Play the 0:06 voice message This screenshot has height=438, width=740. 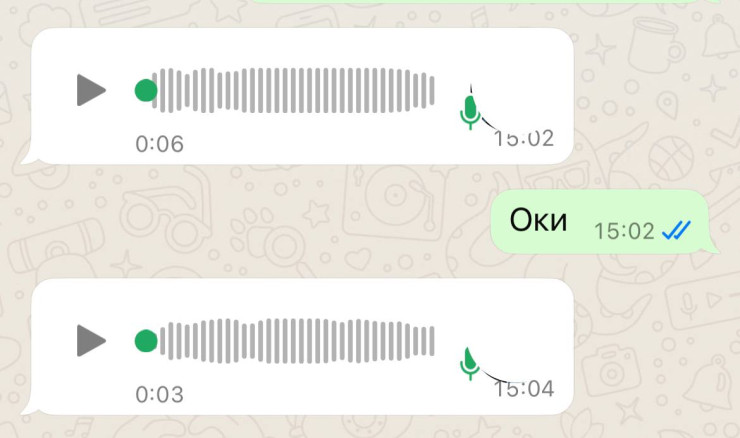click(x=91, y=90)
